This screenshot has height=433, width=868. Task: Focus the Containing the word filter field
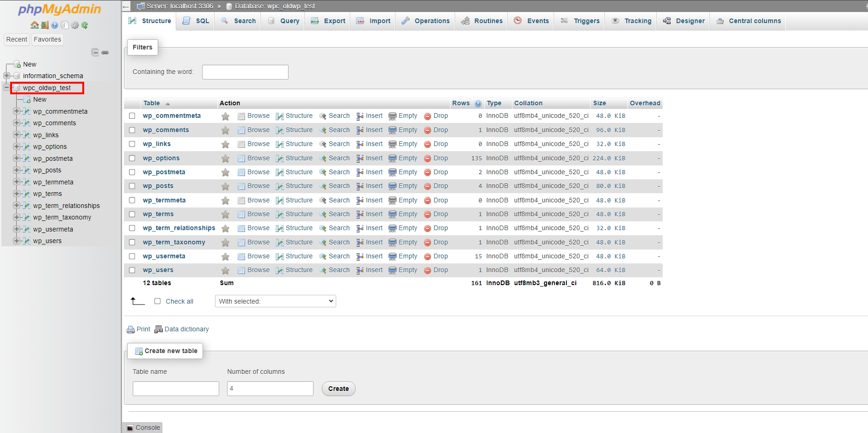[245, 72]
